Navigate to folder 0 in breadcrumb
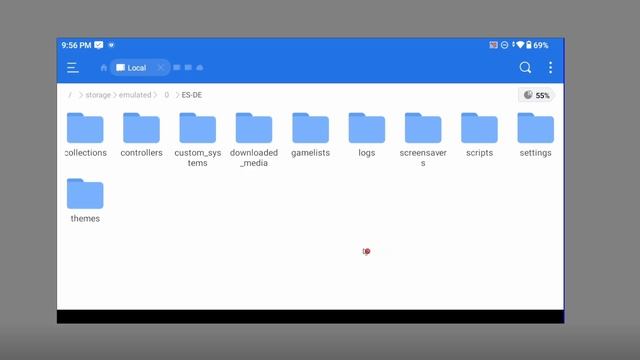 coord(167,95)
